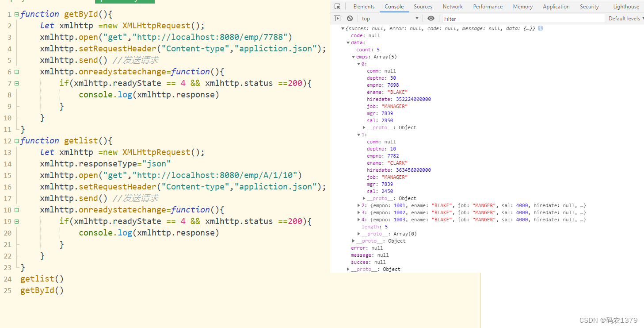Click the empno: 7698 property

(x=383, y=85)
